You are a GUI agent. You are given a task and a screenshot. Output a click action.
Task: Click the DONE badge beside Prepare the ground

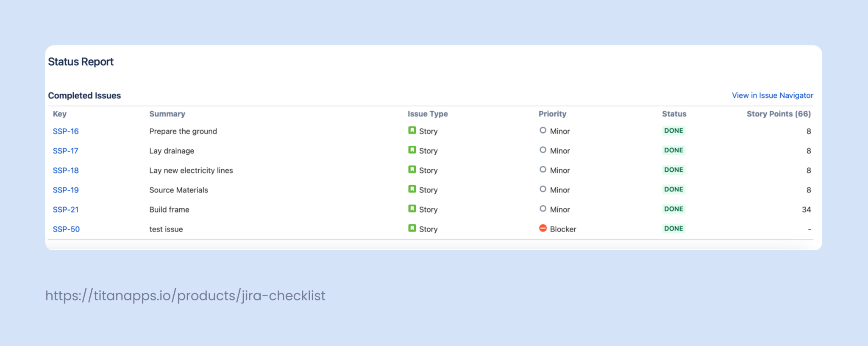point(673,131)
